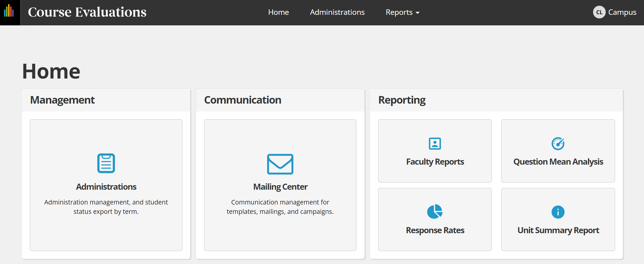Click the CL user avatar circle

point(599,12)
